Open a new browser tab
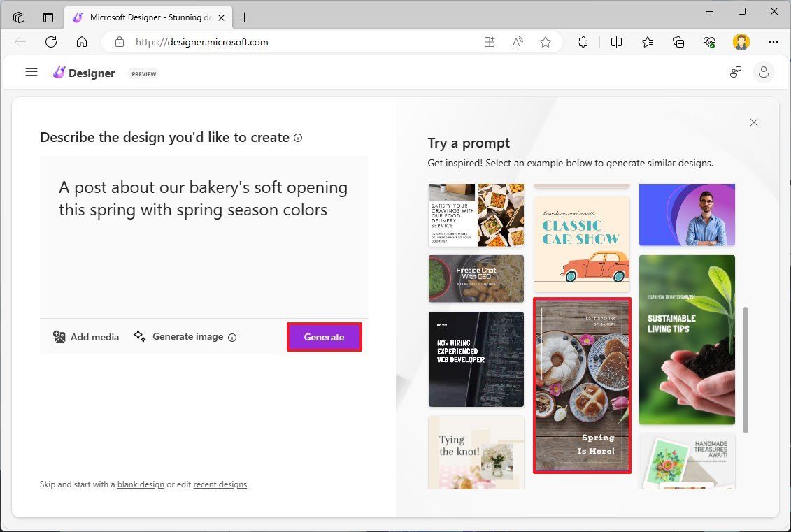The image size is (791, 532). click(245, 17)
